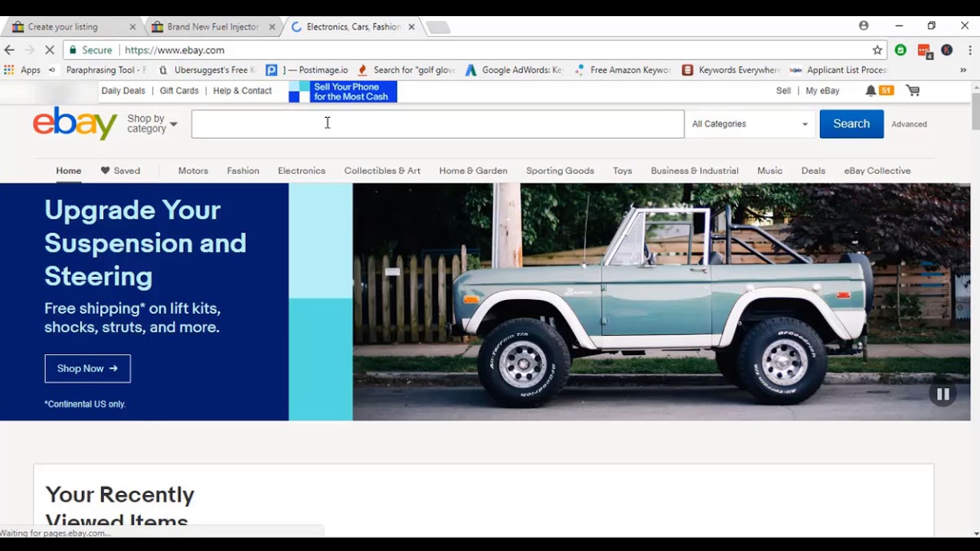Image resolution: width=980 pixels, height=551 pixels.
Task: Click the Bronco truck banner image
Action: 661,302
